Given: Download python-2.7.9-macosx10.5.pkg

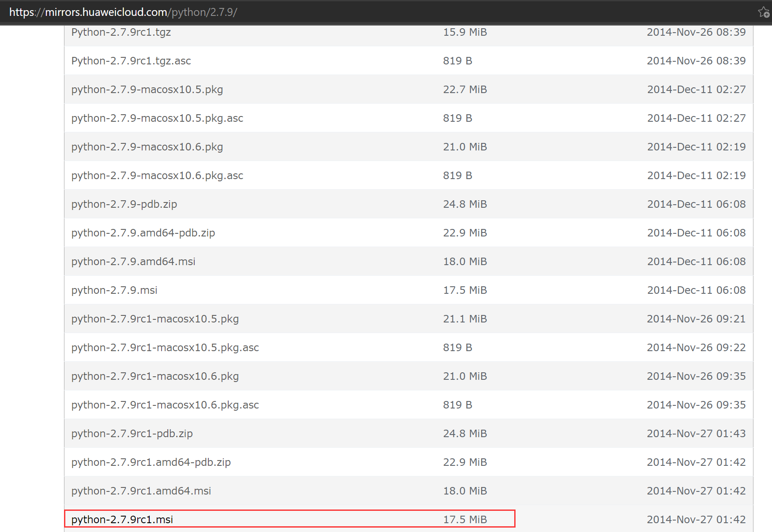Looking at the screenshot, I should pyautogui.click(x=147, y=90).
